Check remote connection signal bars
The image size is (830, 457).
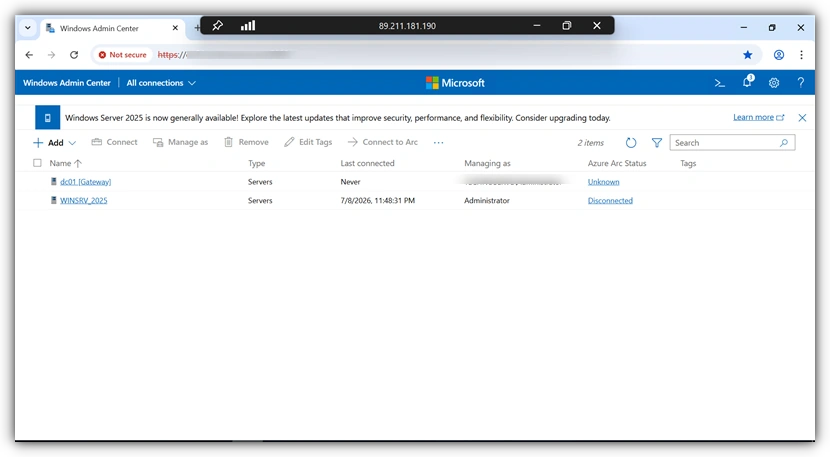click(248, 25)
